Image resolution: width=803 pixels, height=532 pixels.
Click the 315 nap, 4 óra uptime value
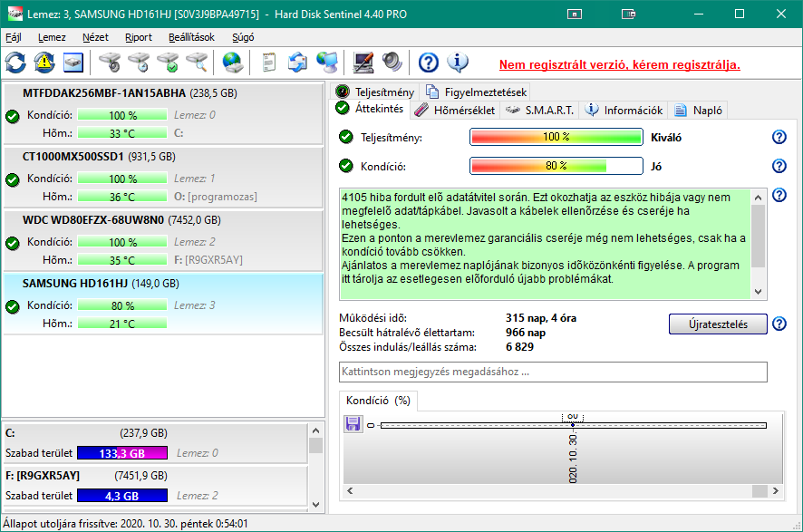[x=541, y=318]
